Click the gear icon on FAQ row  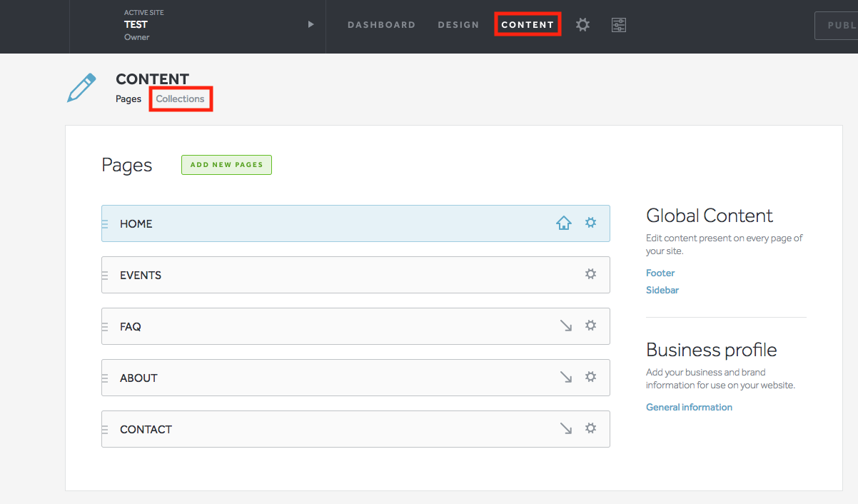(590, 326)
